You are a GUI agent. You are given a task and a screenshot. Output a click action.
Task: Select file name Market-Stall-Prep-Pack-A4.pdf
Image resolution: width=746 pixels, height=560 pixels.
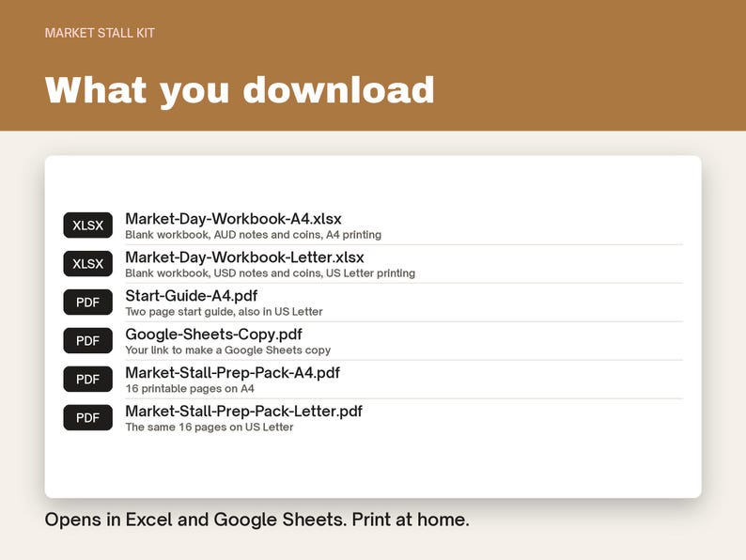pyautogui.click(x=233, y=373)
